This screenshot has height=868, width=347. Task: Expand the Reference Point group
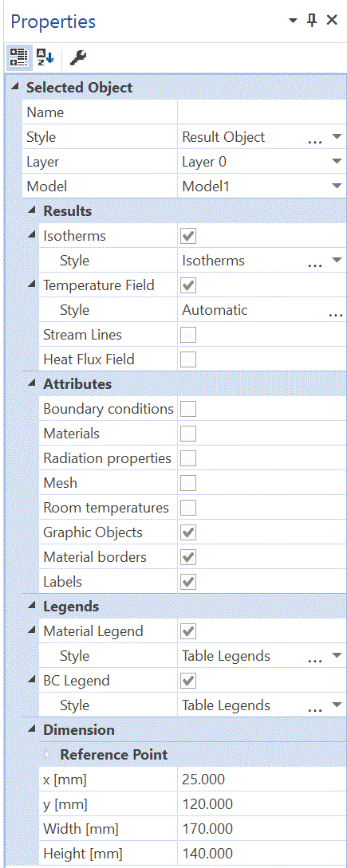48,755
